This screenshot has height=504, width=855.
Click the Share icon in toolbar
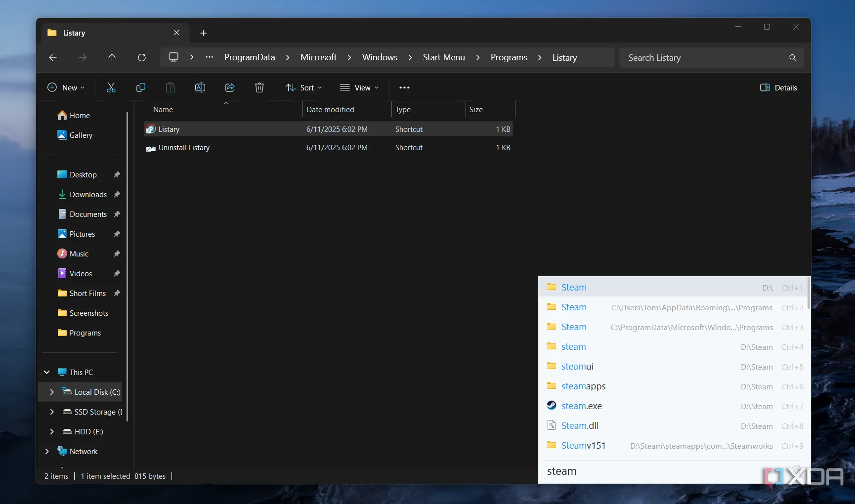tap(230, 87)
